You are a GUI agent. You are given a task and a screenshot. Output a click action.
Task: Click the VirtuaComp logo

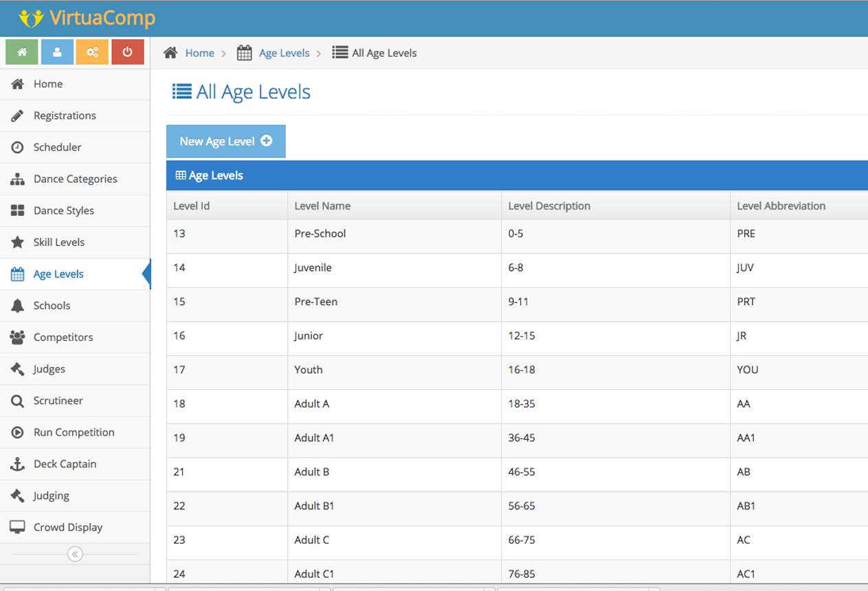(x=87, y=18)
